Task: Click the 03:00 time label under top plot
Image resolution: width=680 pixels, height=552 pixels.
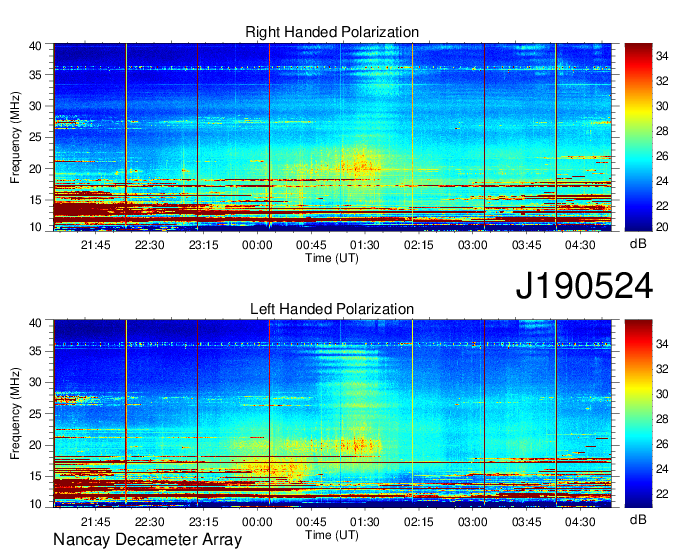Action: click(x=473, y=245)
